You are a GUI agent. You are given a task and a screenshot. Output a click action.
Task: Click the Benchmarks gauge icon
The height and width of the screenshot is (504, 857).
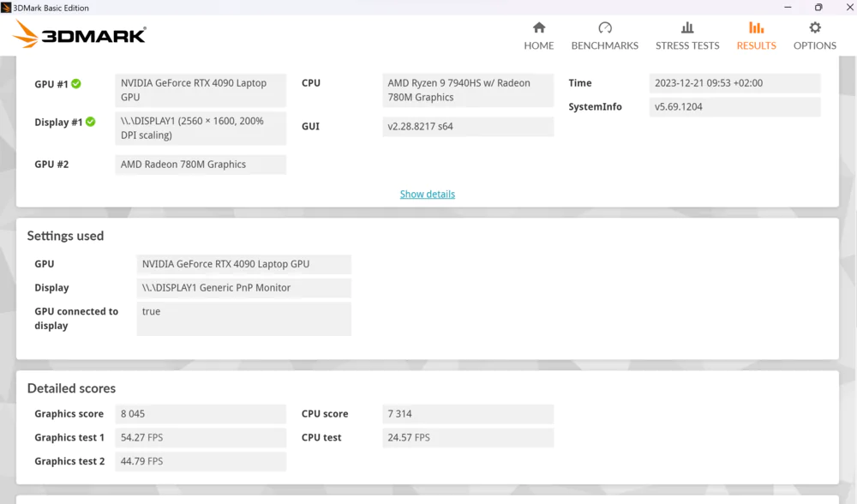pos(604,27)
